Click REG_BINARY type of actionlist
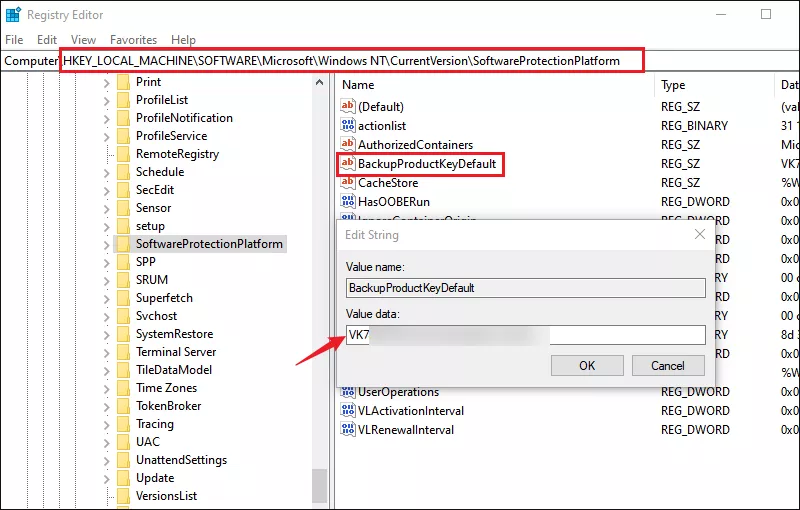 point(694,125)
